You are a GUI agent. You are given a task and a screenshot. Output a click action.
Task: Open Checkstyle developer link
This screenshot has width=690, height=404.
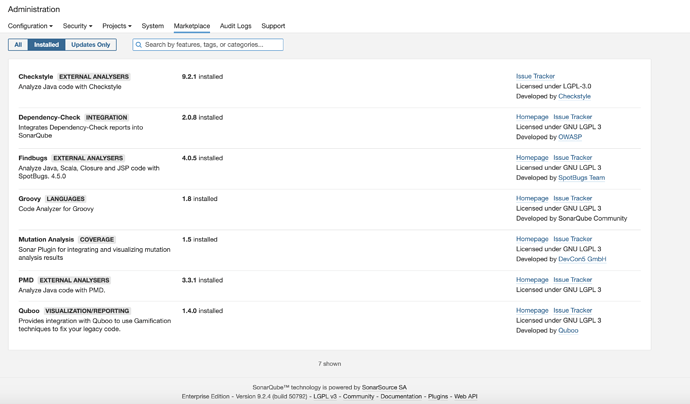[x=574, y=96]
